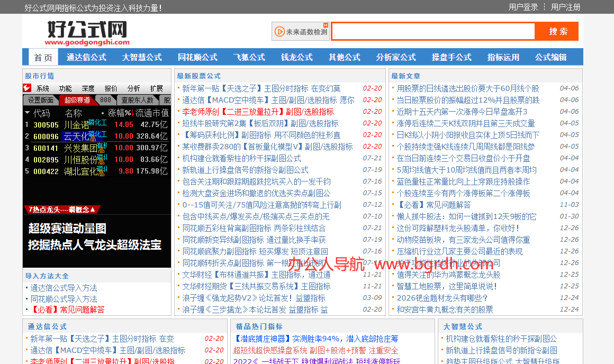Open 同花顺五彩柱背离副图指标 article
Image resolution: width=614 pixels, height=364 pixels.
click(254, 228)
